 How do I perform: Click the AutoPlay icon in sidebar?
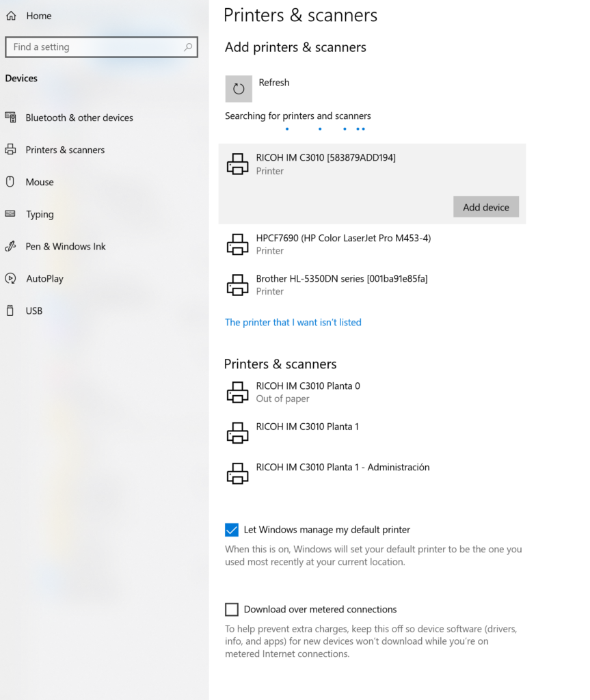11,278
